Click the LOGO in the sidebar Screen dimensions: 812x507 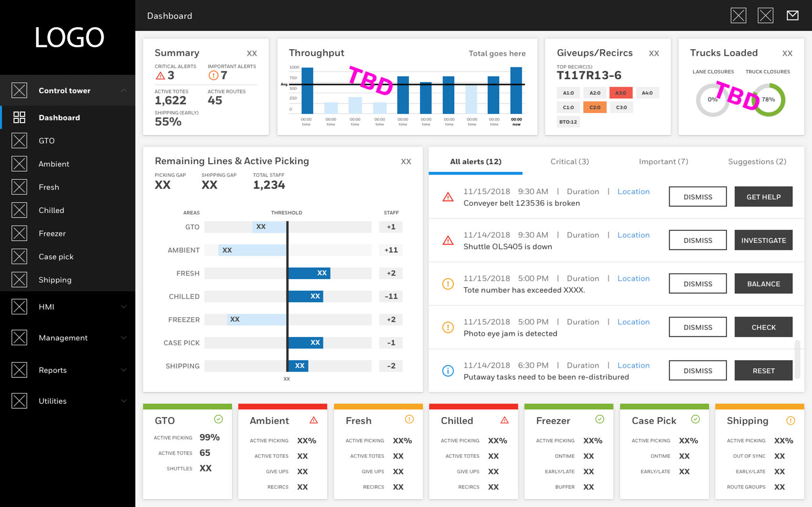pos(69,37)
